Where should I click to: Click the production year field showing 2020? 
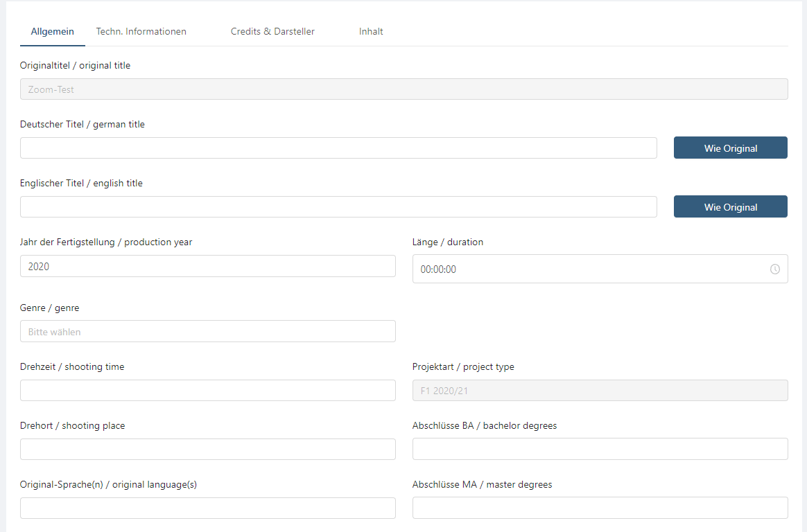tap(207, 266)
